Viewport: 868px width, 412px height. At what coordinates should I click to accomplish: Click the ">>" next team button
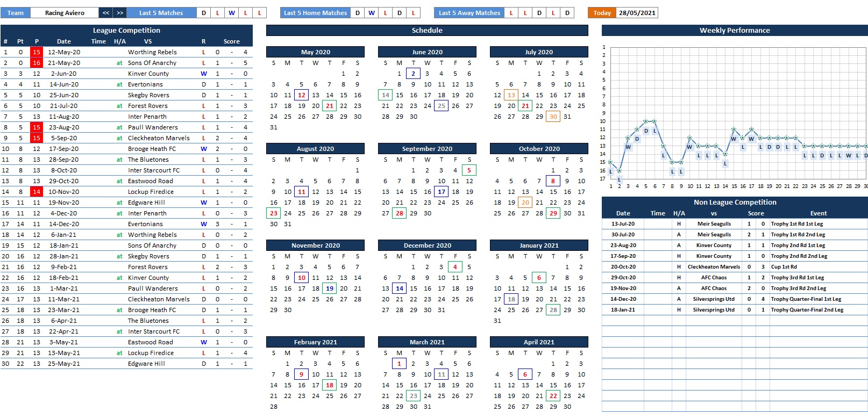120,13
